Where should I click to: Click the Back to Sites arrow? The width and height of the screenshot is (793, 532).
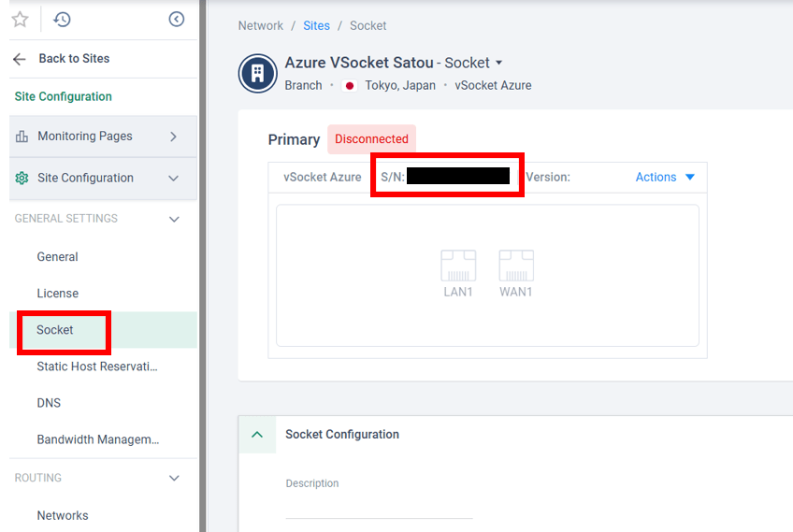tap(20, 58)
